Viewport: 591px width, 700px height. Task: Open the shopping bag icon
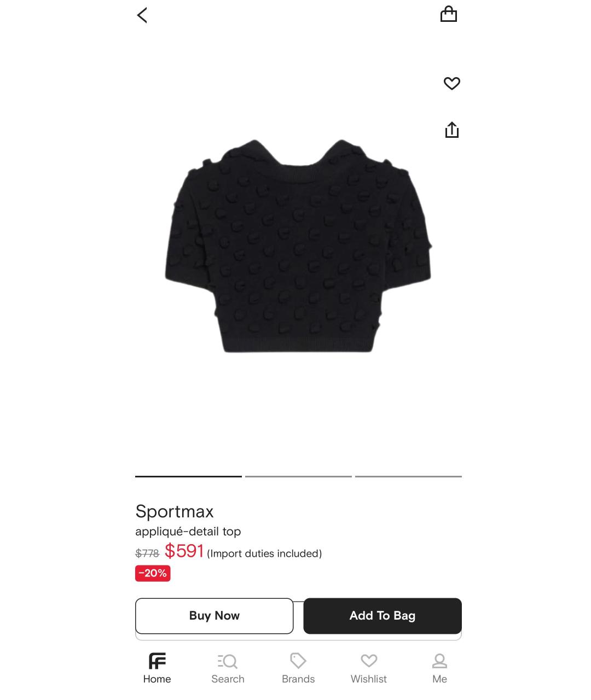pyautogui.click(x=449, y=14)
